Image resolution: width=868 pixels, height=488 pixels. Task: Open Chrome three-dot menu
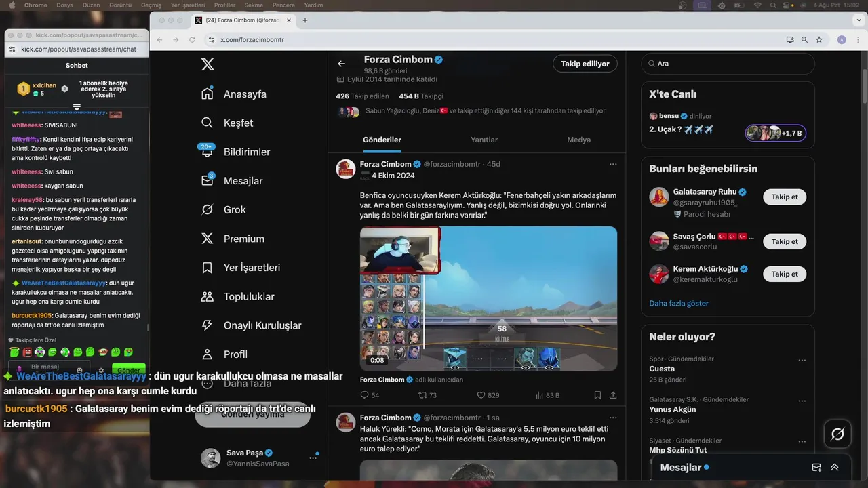pyautogui.click(x=858, y=40)
